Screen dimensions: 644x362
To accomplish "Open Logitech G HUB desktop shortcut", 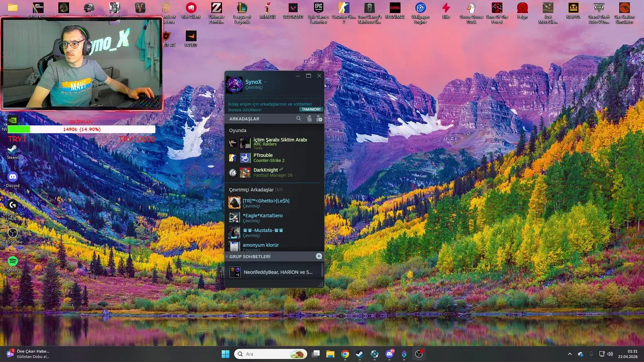I will [13, 210].
